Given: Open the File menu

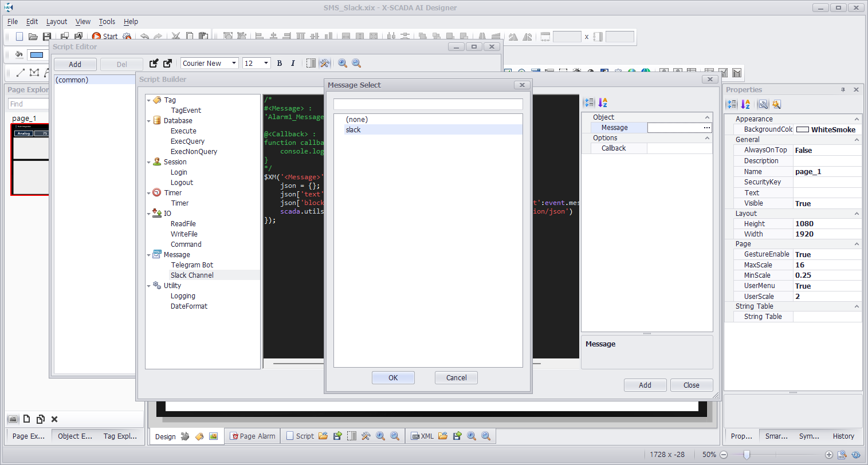Looking at the screenshot, I should pyautogui.click(x=13, y=21).
